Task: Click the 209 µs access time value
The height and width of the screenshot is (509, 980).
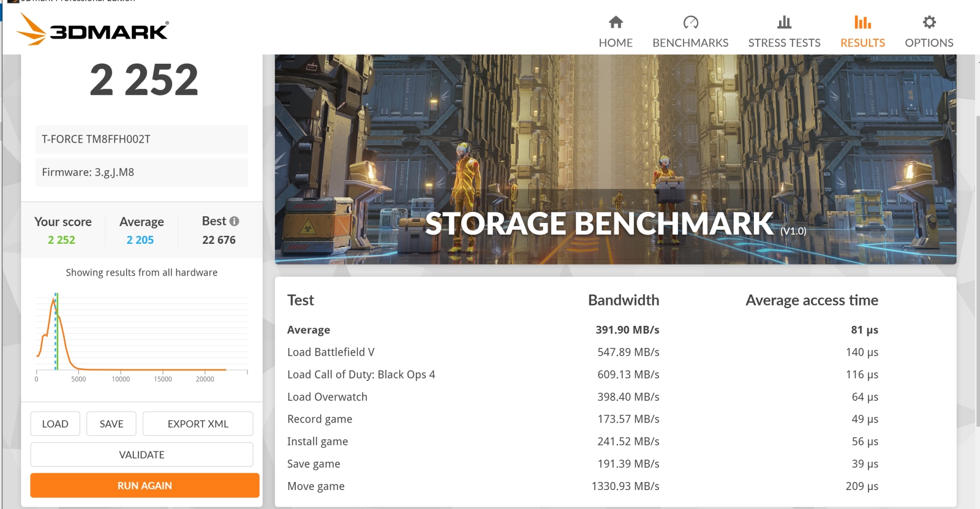Action: 862,486
